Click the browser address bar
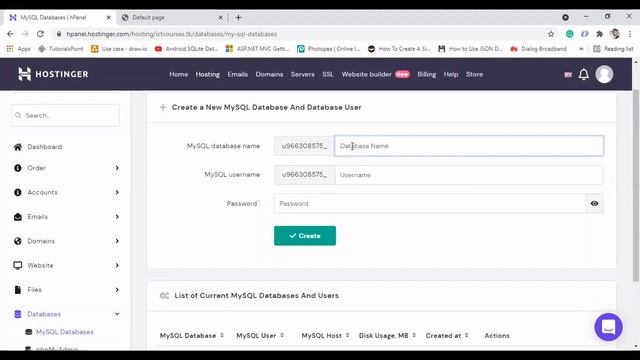Screen dimensions: 640x360 tap(302, 34)
